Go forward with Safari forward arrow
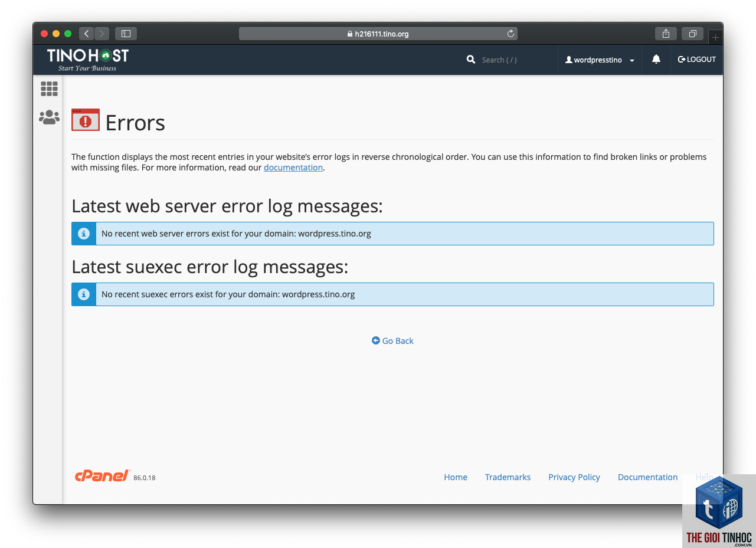Viewport: 756px width, 548px height. click(102, 34)
